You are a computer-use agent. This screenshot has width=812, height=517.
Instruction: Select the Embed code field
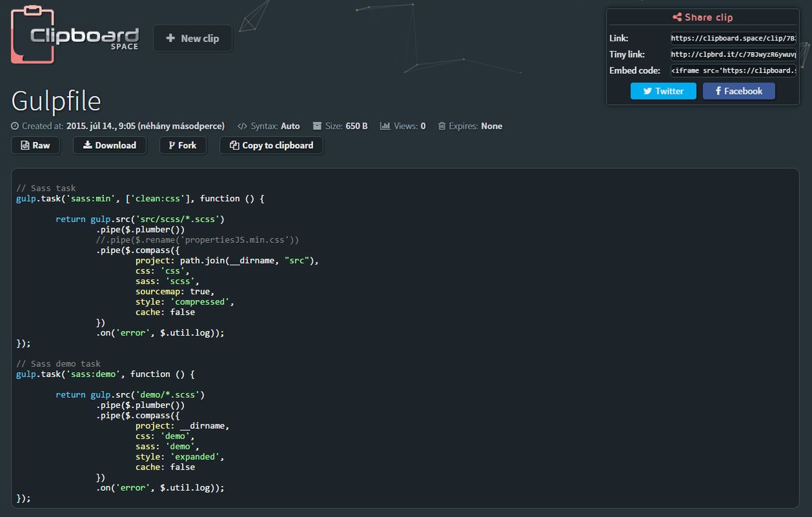[734, 70]
